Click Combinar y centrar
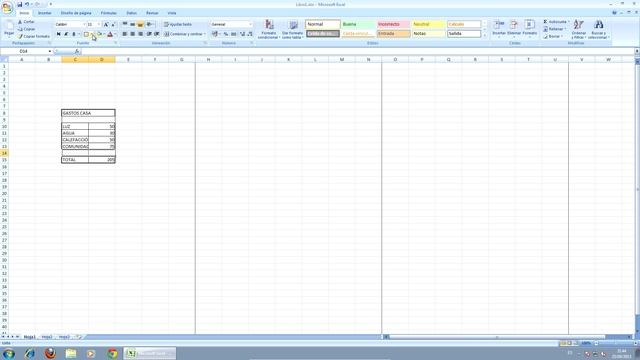The width and height of the screenshot is (640, 360). click(184, 34)
